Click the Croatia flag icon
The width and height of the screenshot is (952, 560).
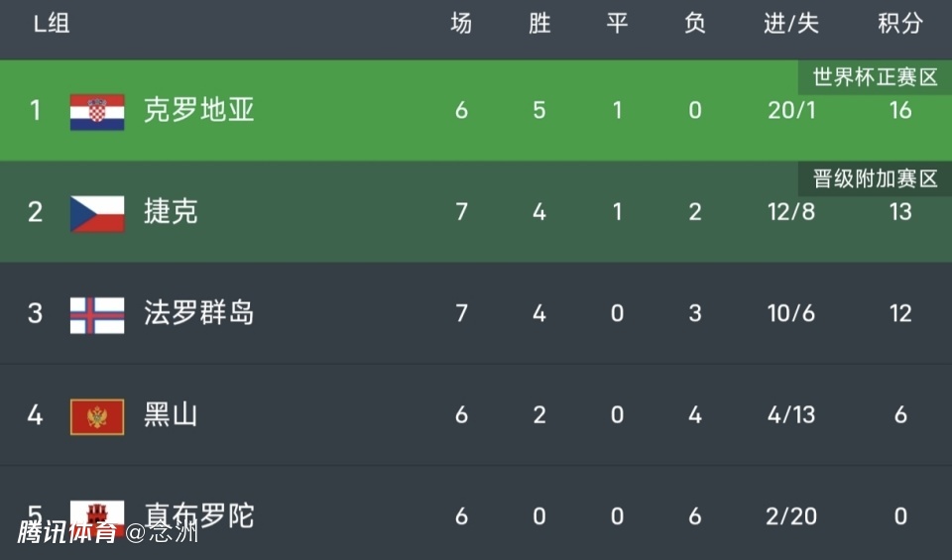coord(97,110)
